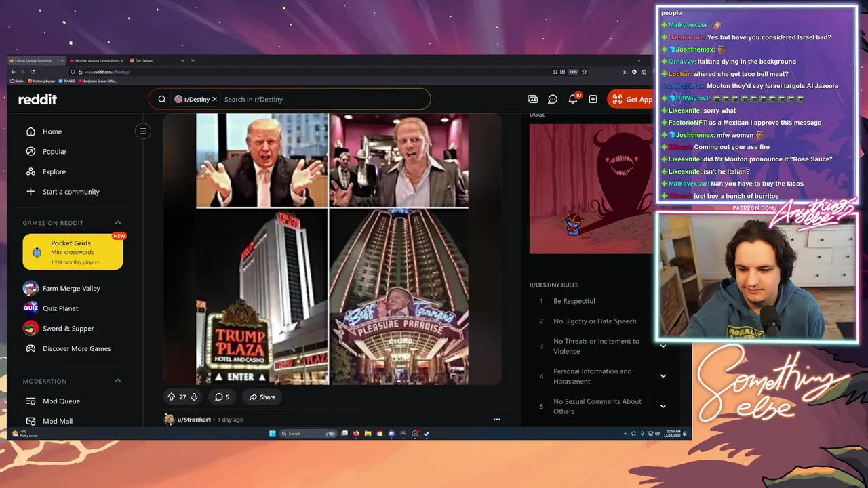Expand No Threats or Incitement rule

click(x=663, y=346)
